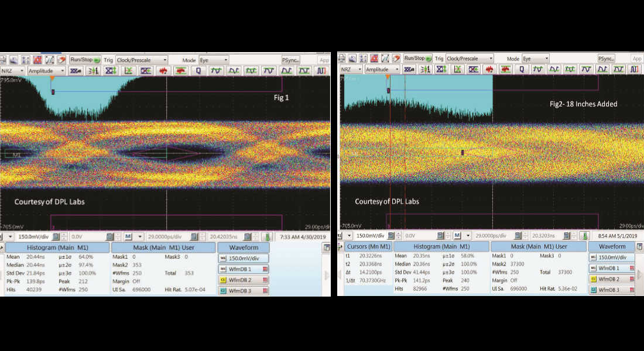The width and height of the screenshot is (644, 351).
Task: Click the PSync button in Fig 2 window
Action: click(x=606, y=58)
